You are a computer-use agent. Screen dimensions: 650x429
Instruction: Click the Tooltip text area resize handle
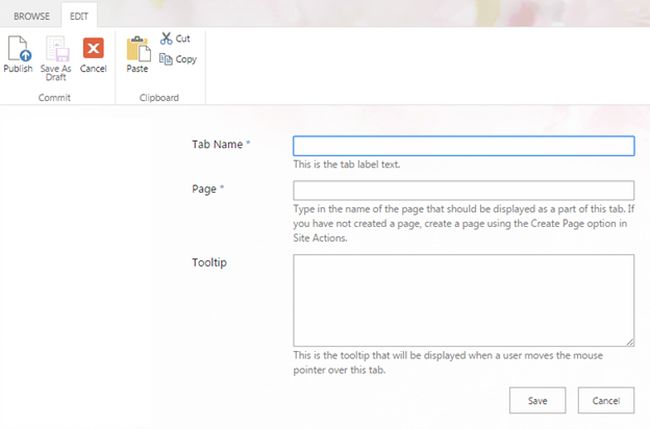pyautogui.click(x=629, y=341)
